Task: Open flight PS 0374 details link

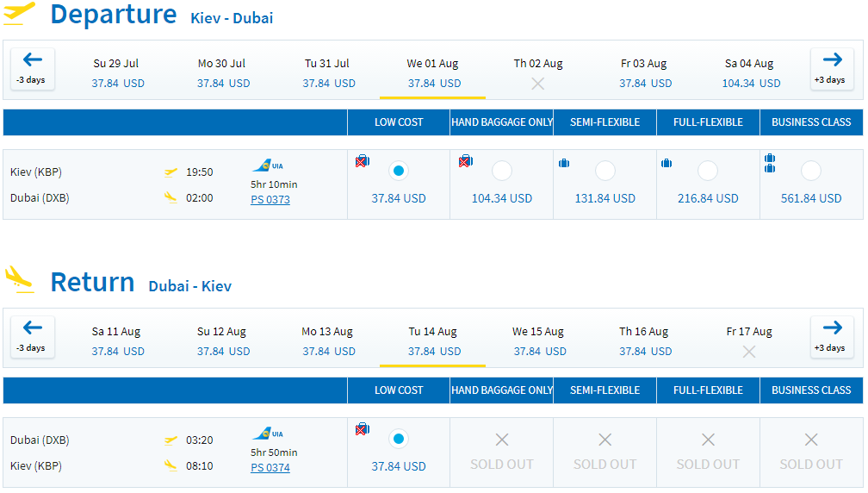Action: (270, 467)
